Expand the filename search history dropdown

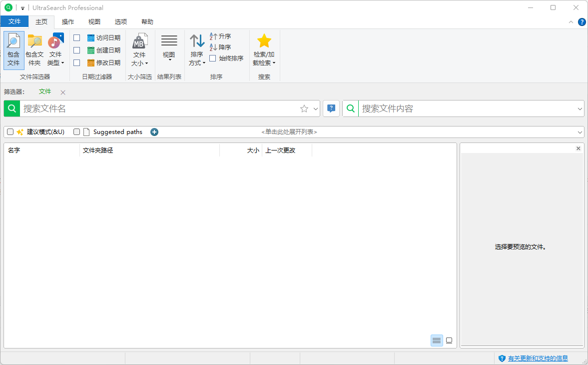pos(315,108)
